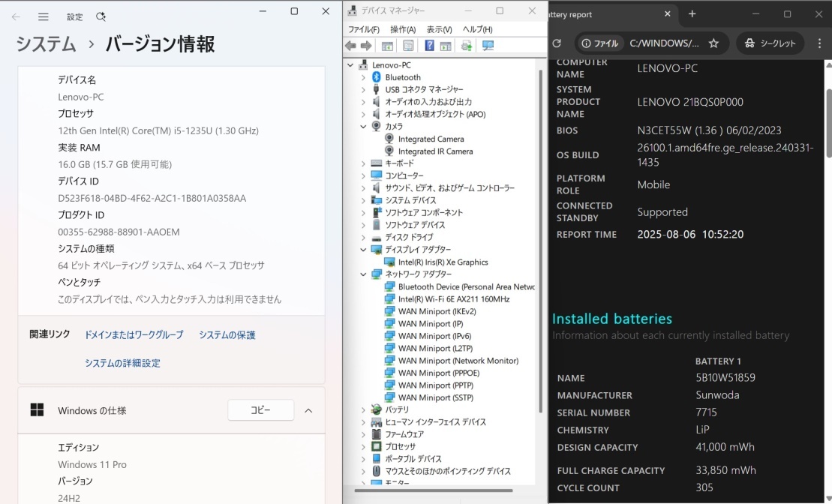Click product ID 00355-62988-88901-AAOEM

[119, 232]
